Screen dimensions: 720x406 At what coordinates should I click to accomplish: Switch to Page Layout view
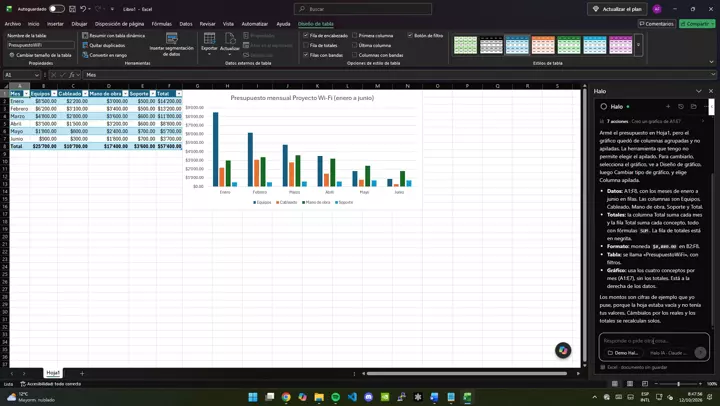(x=630, y=383)
